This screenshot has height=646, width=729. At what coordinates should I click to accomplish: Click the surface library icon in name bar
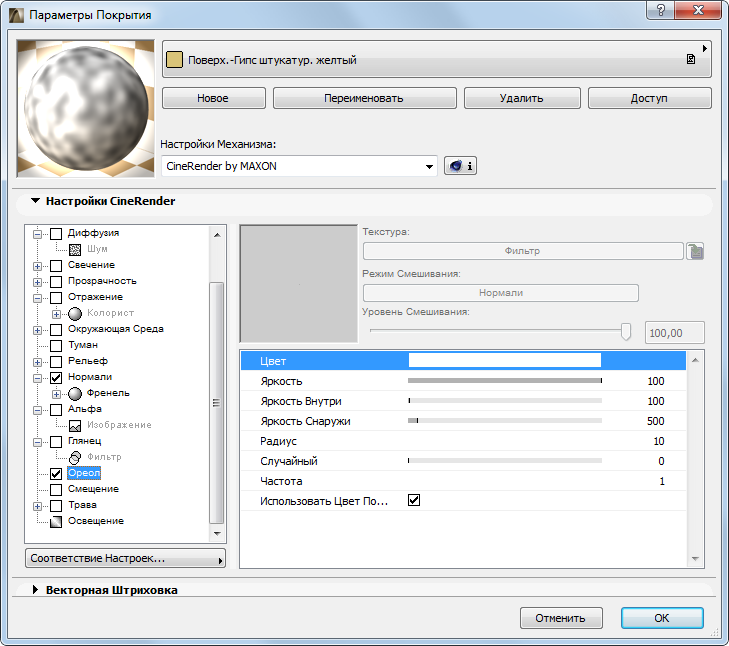(691, 59)
